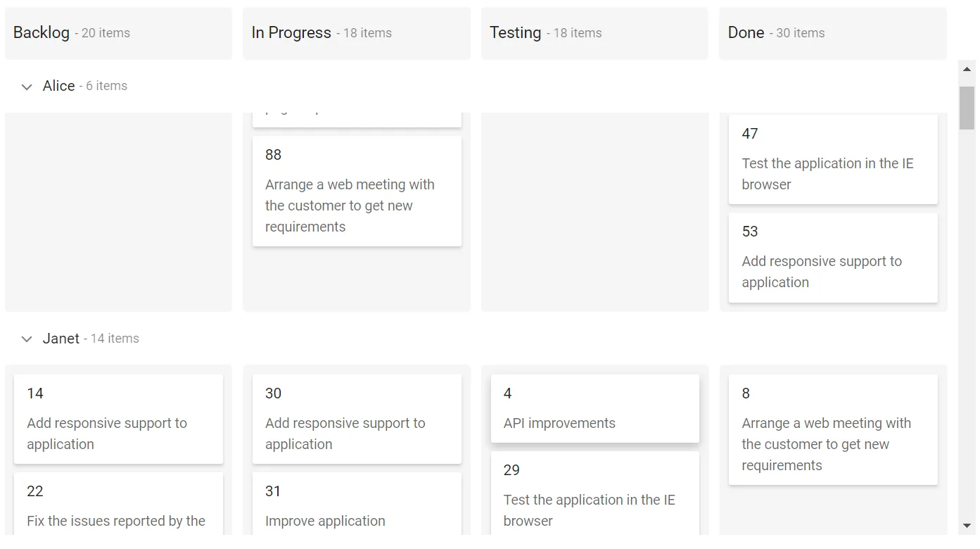
Task: Click the scrollbar up arrow
Action: [967, 69]
